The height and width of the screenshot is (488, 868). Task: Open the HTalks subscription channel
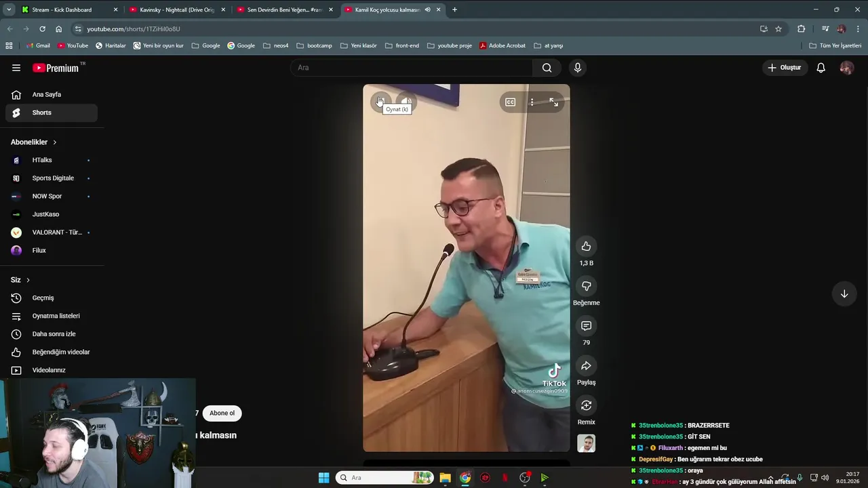[x=52, y=160]
